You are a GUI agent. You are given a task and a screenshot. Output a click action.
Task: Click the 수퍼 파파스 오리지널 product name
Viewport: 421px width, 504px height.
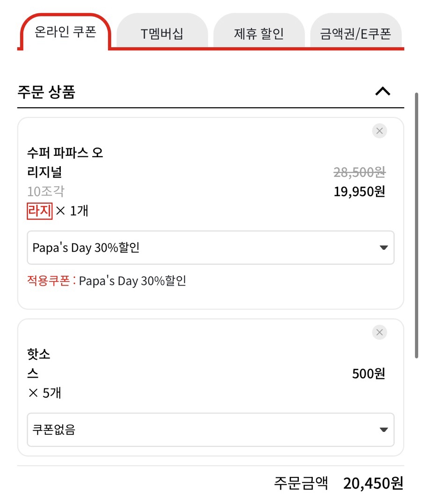[x=65, y=162]
